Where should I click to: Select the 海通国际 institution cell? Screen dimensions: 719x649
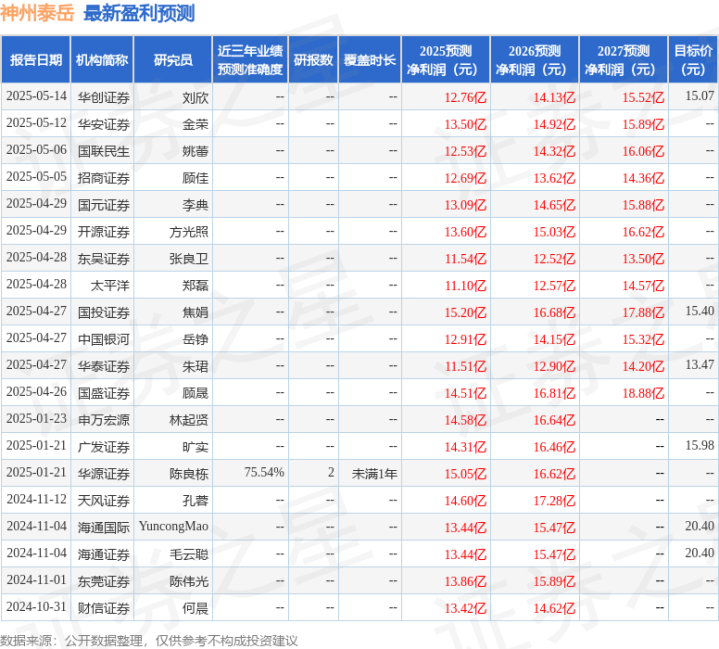coord(104,528)
